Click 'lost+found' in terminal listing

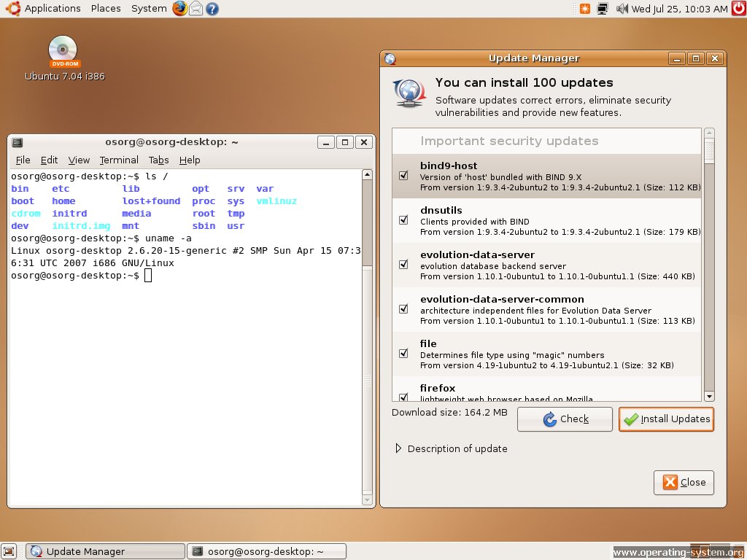(151, 201)
